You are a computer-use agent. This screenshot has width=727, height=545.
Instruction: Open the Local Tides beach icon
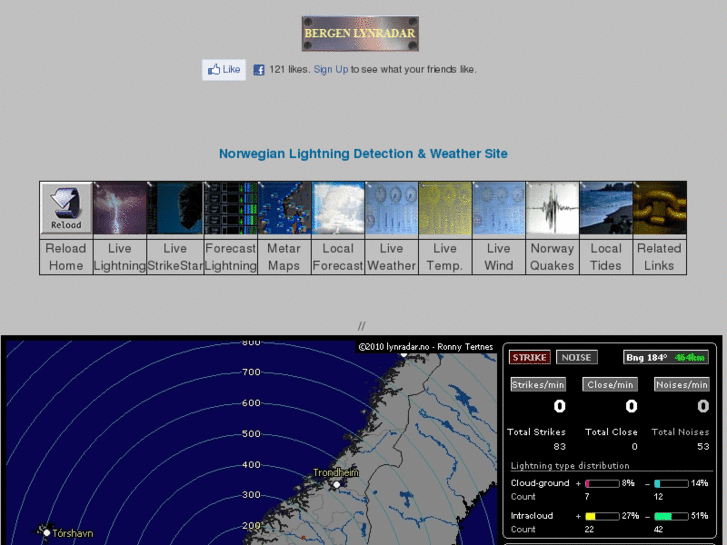606,208
